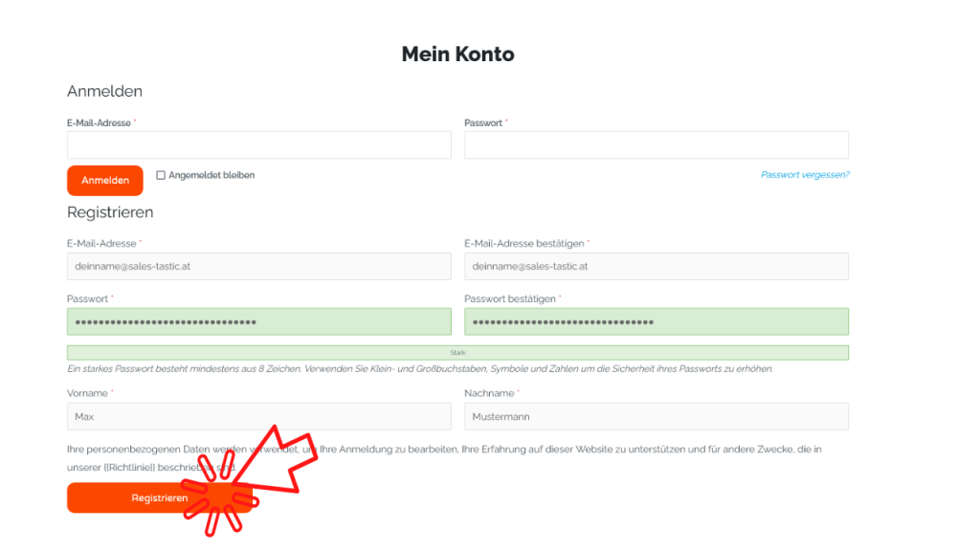Click the Registrieren section heading
Viewport: 980px width, 551px height.
pyautogui.click(x=110, y=212)
